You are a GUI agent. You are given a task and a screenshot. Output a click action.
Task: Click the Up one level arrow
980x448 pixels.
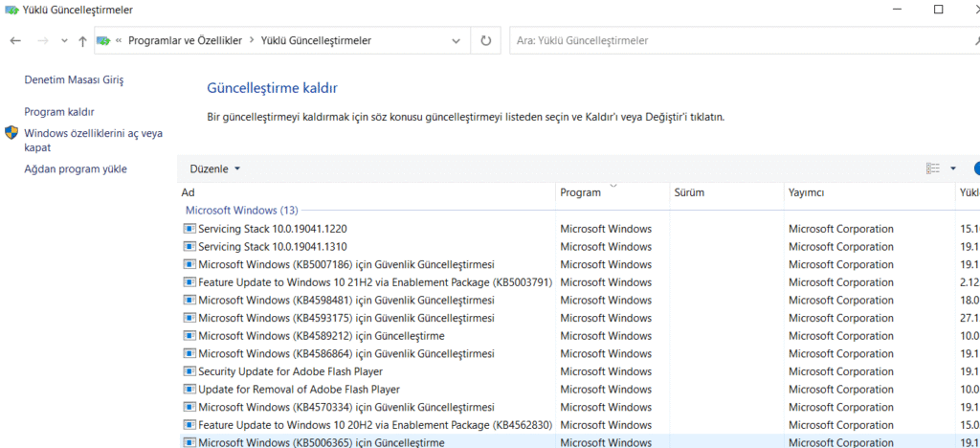[x=83, y=41]
